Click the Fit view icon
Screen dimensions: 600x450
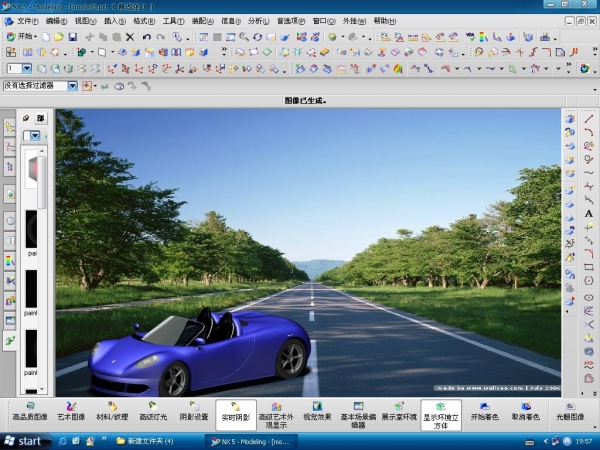[x=204, y=37]
